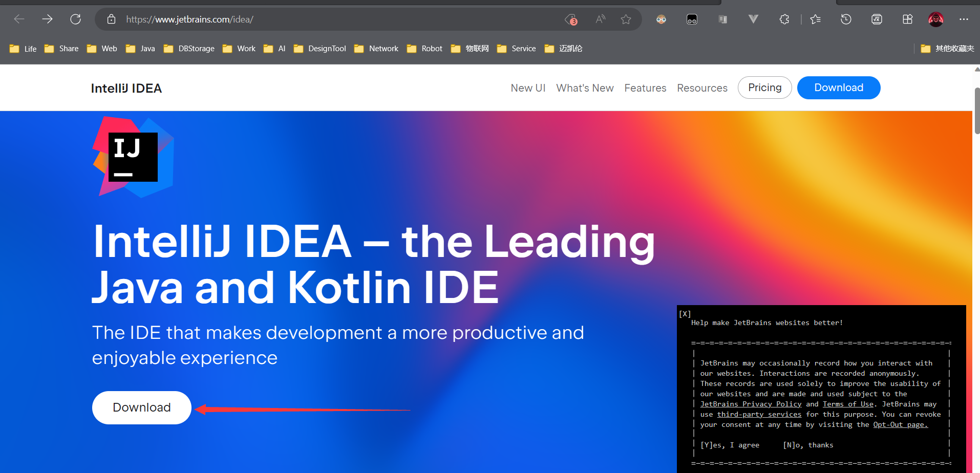Image resolution: width=980 pixels, height=473 pixels.
Task: Open the What's New nav item
Action: pos(585,88)
